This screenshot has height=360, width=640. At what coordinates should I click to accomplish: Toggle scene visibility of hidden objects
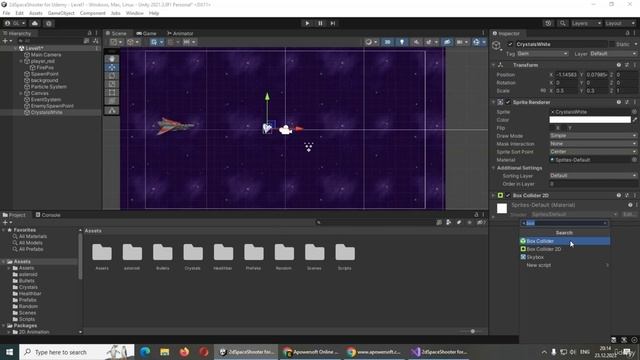point(447,42)
